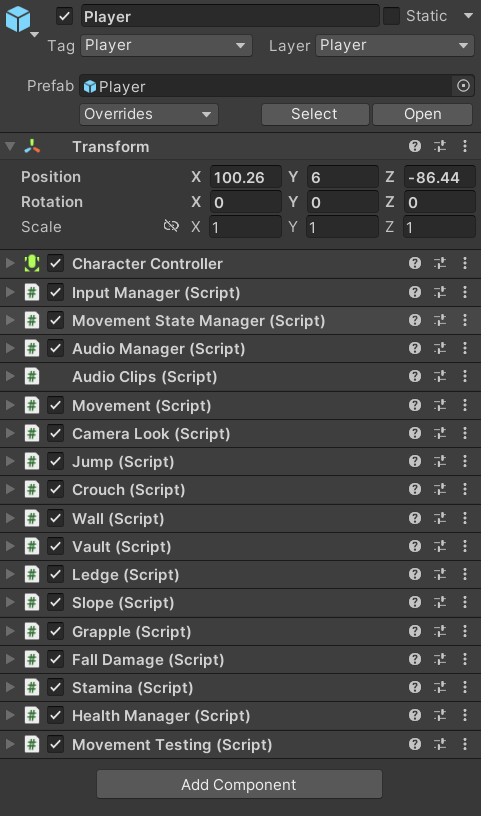
Task: Open preset icon for Health Manager script
Action: (440, 716)
